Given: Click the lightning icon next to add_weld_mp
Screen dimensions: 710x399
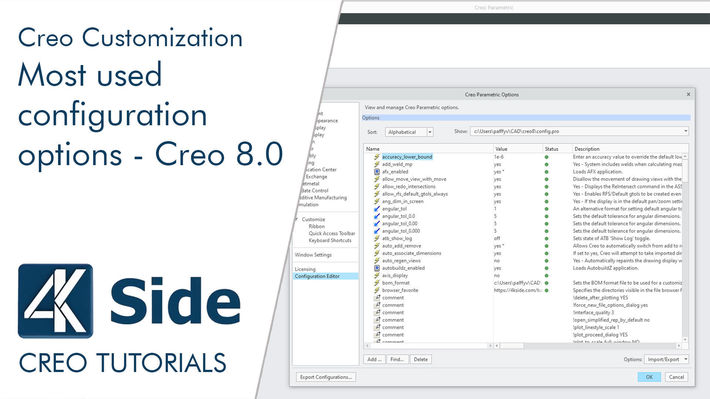Looking at the screenshot, I should [x=376, y=164].
